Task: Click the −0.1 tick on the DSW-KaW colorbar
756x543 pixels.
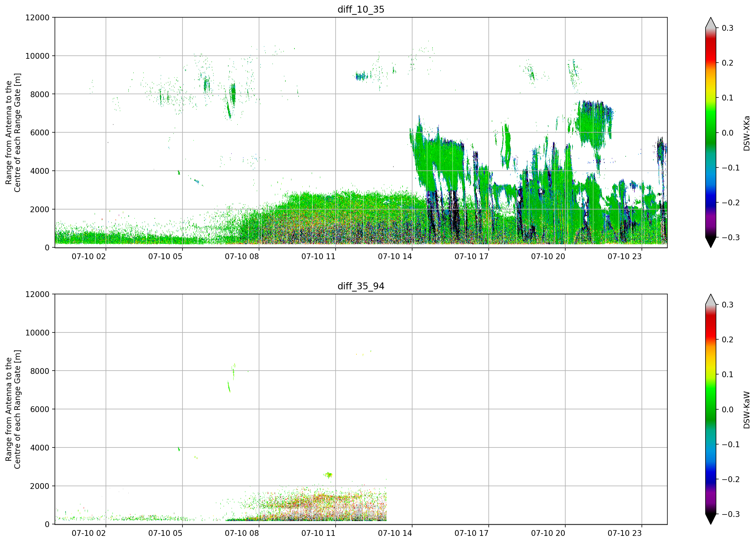Action: coord(731,445)
